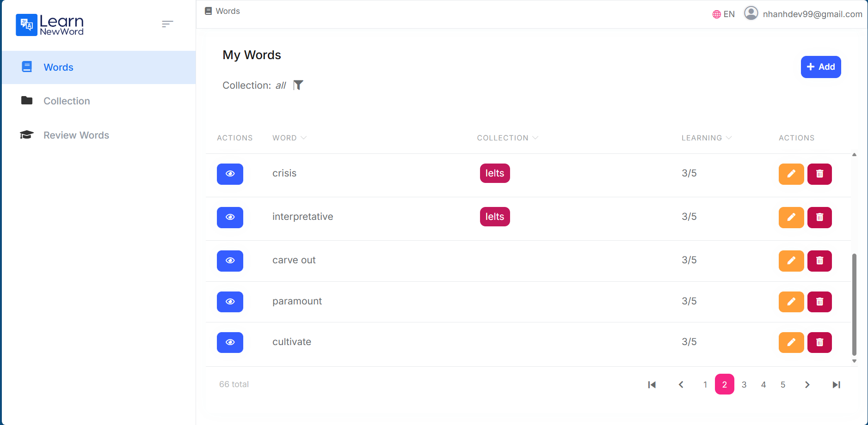
Task: Edit the 'carve out' entry
Action: (791, 261)
